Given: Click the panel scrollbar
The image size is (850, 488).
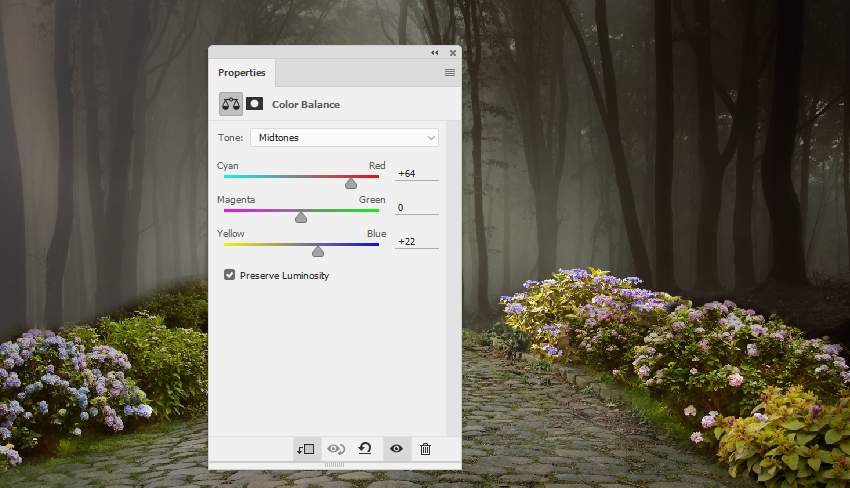Looking at the screenshot, I should pyautogui.click(x=454, y=278).
